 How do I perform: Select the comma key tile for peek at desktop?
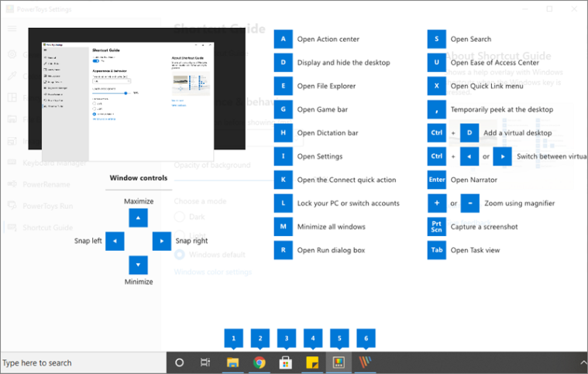pyautogui.click(x=436, y=109)
